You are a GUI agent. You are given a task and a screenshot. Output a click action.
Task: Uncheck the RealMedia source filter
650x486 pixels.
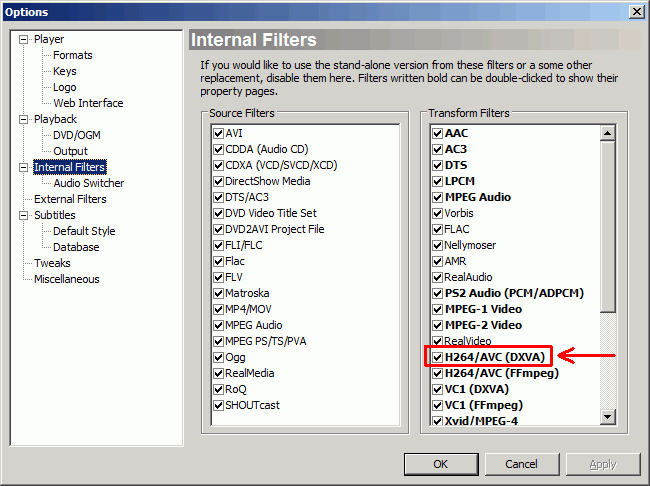218,374
